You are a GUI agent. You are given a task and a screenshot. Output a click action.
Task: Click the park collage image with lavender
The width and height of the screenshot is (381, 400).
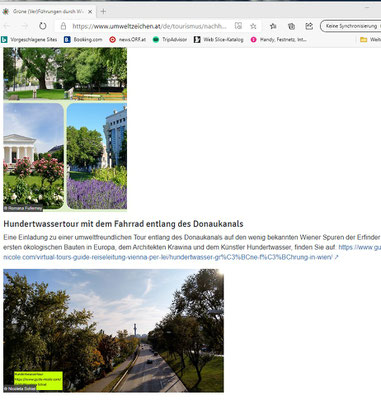click(65, 130)
